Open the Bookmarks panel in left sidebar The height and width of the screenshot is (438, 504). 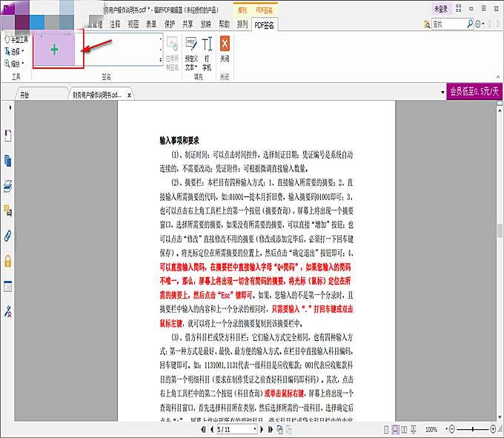(8, 136)
